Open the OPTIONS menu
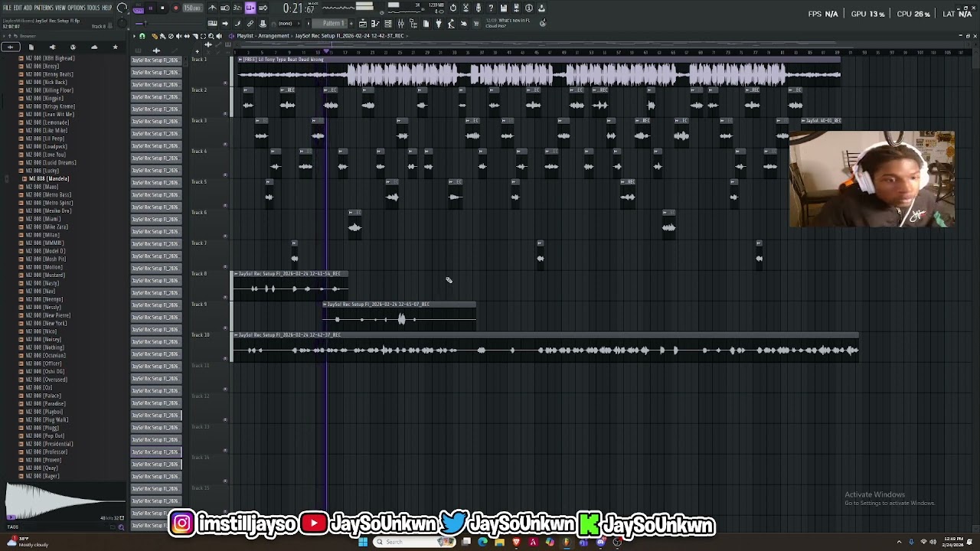The image size is (980, 551). [77, 8]
